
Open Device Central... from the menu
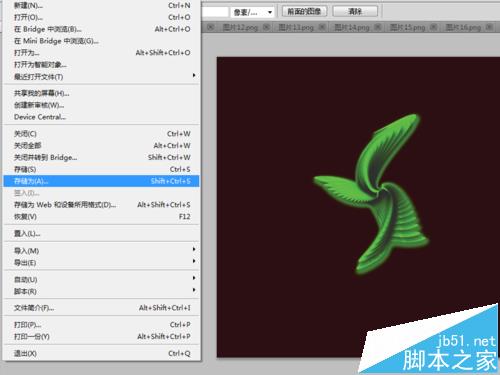click(101, 117)
